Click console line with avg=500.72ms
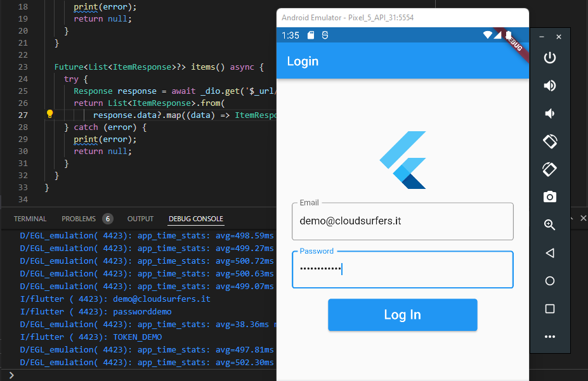This screenshot has height=381, width=588. (x=147, y=261)
